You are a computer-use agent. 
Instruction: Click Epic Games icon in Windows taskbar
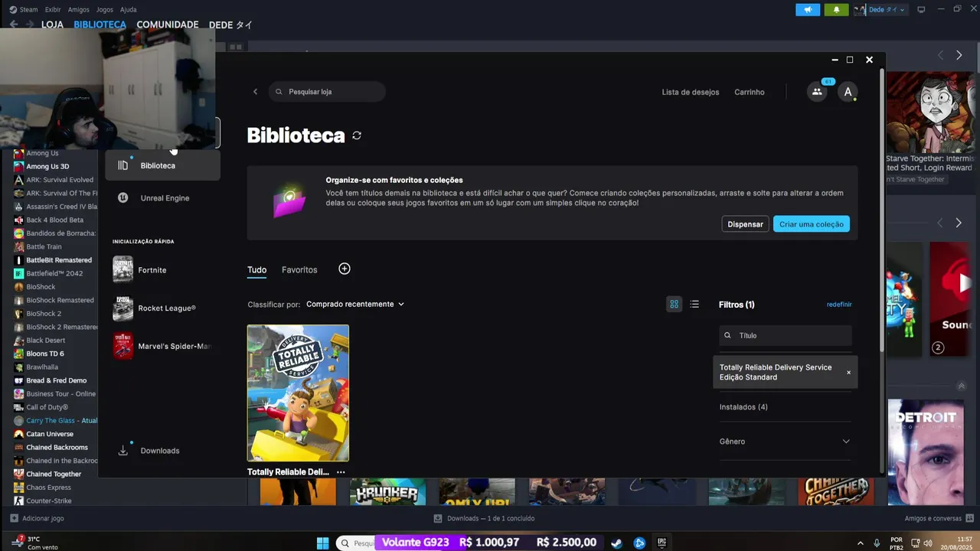coord(661,543)
